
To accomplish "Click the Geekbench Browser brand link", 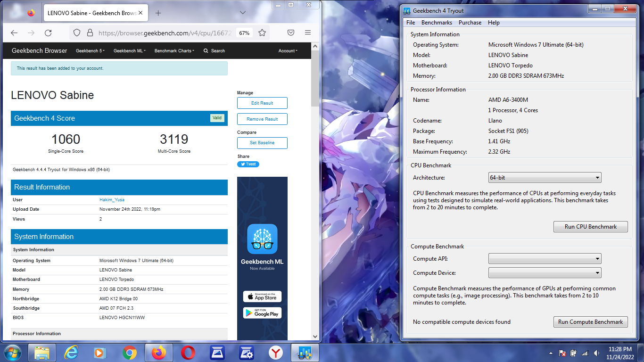I will pyautogui.click(x=40, y=51).
